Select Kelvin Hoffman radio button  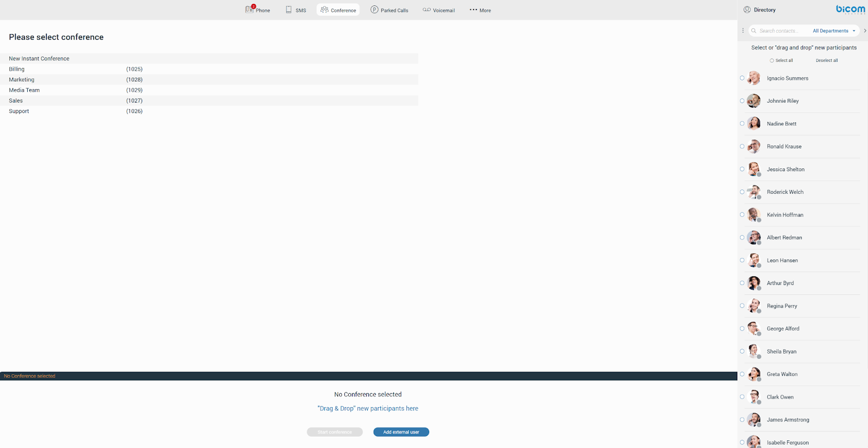[x=742, y=215]
